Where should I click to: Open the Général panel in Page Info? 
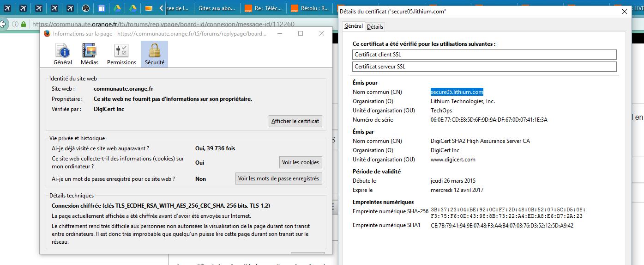(63, 54)
